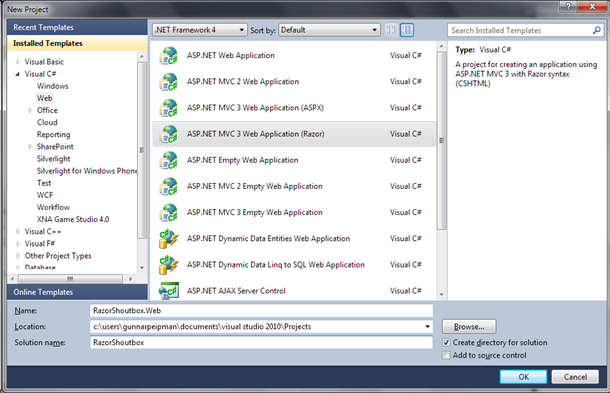Click the help question mark button
This screenshot has height=393, width=610.
[568, 6]
